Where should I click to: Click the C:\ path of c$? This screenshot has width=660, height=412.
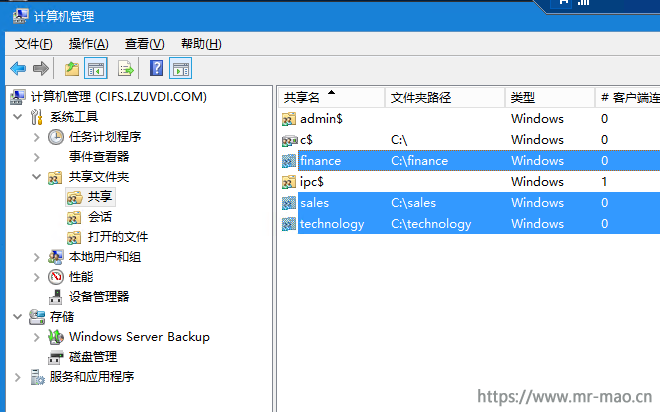point(399,140)
